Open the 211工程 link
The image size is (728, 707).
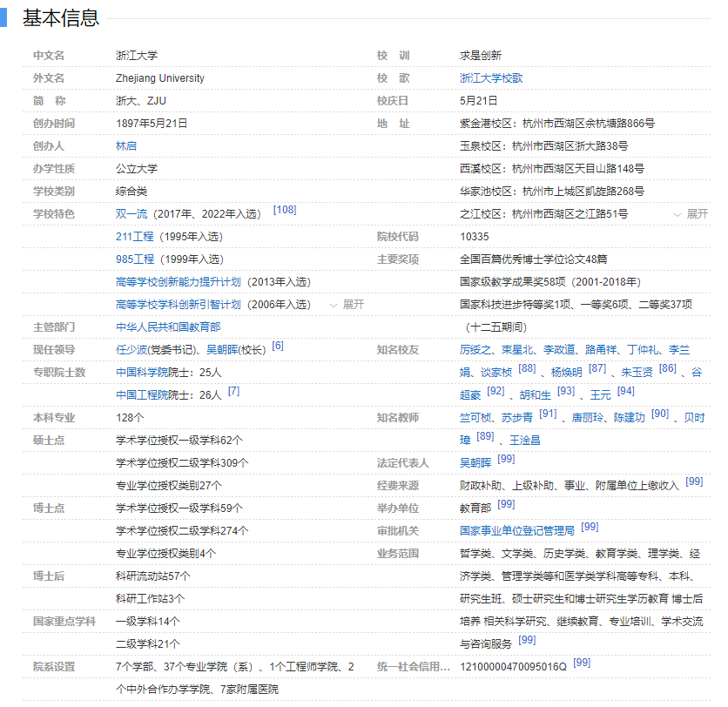click(135, 237)
